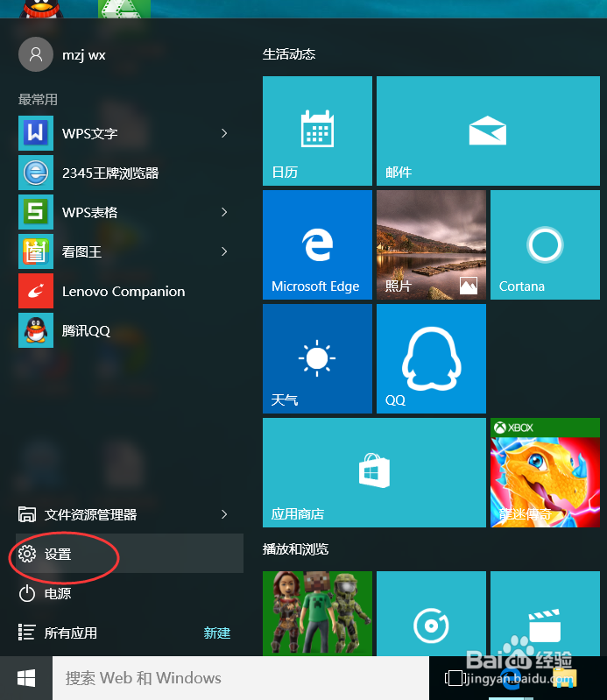Open the 邮件 mail tile
This screenshot has height=700, width=607.
[x=488, y=131]
